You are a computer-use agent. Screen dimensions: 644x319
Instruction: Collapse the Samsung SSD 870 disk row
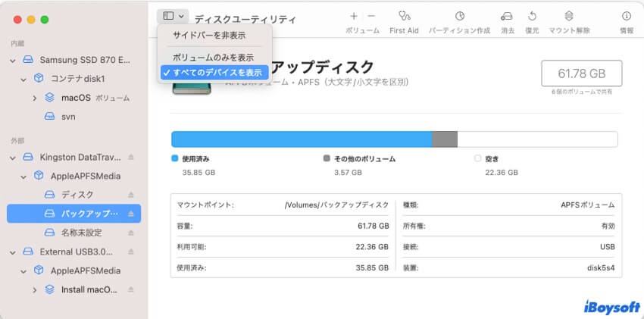point(13,61)
